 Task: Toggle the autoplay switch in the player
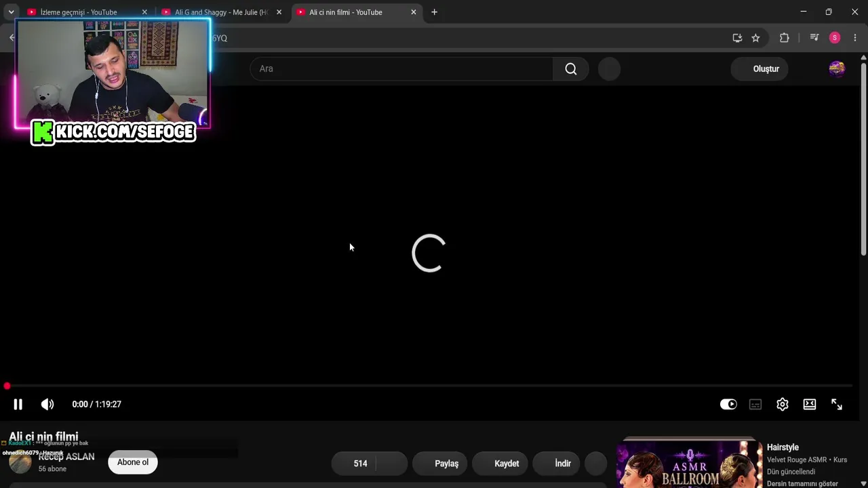click(x=728, y=404)
